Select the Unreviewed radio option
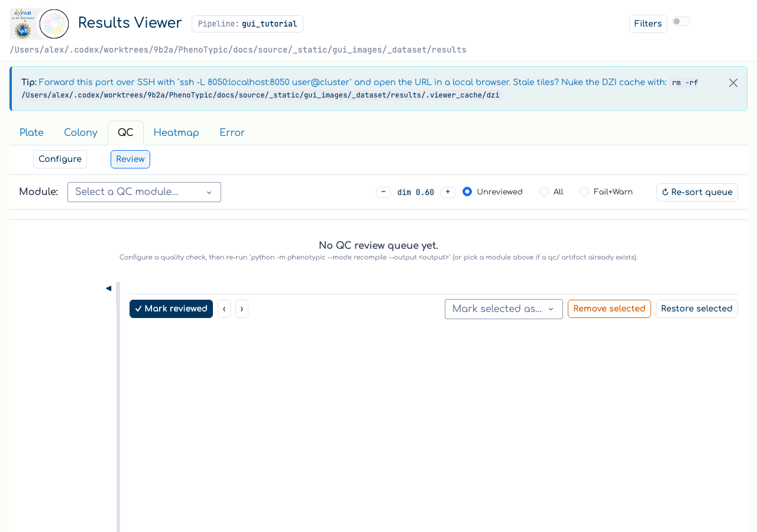 (467, 192)
